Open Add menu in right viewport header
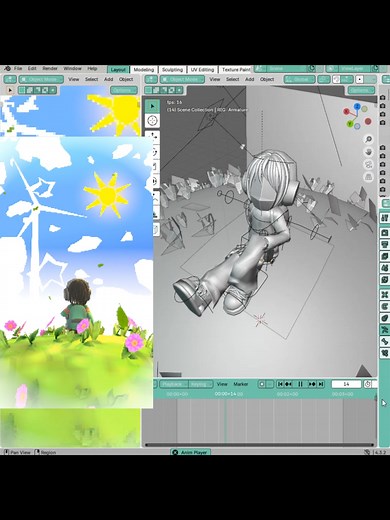The image size is (390, 520). tap(250, 79)
